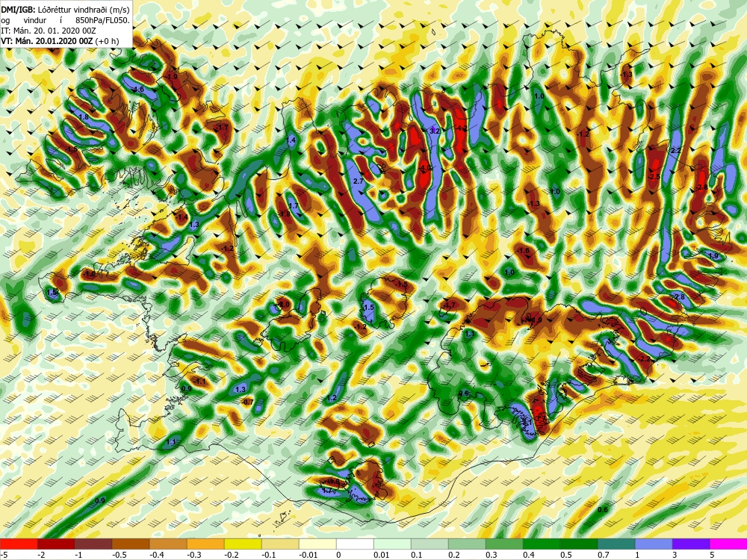Image resolution: width=747 pixels, height=560 pixels.
Task: Click the orange legend swatch above -0.3
Action: tap(205, 544)
